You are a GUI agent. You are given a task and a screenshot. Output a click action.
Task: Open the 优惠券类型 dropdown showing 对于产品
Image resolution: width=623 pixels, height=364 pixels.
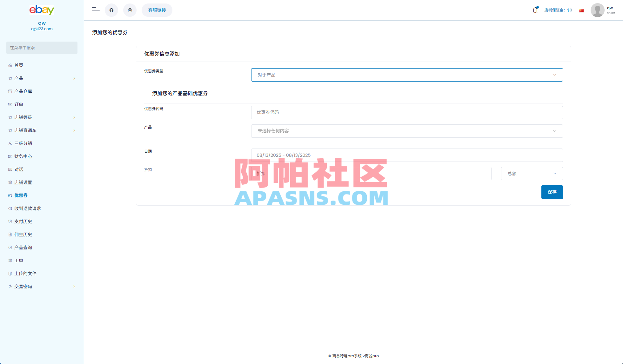coord(406,75)
